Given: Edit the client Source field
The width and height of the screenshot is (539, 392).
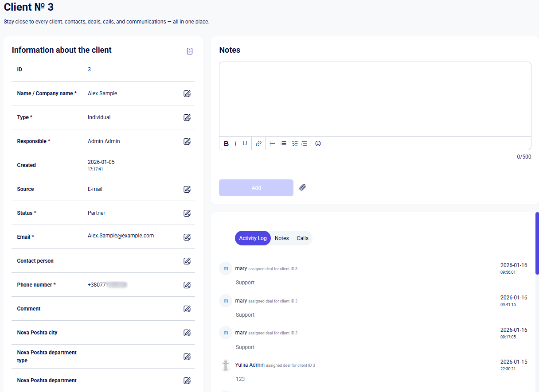Looking at the screenshot, I should (187, 189).
